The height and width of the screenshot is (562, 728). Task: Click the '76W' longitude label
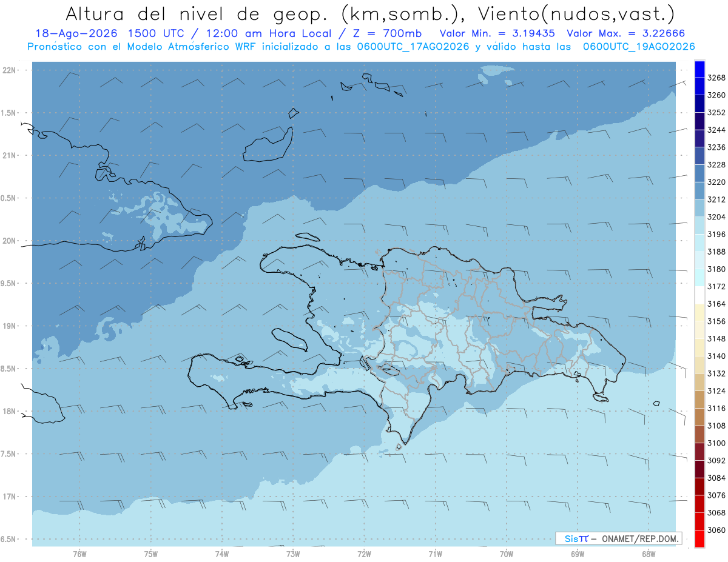tap(79, 554)
